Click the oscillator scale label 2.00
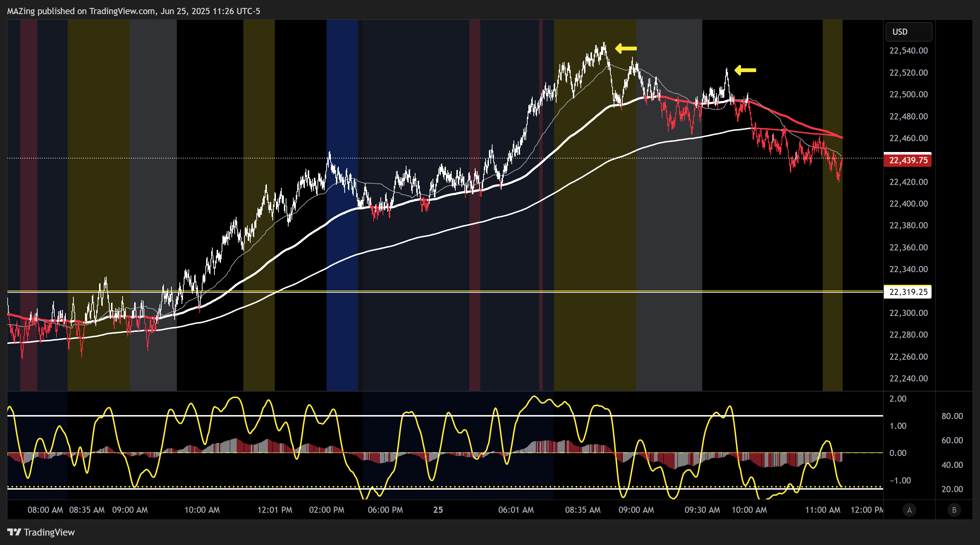 [x=898, y=399]
